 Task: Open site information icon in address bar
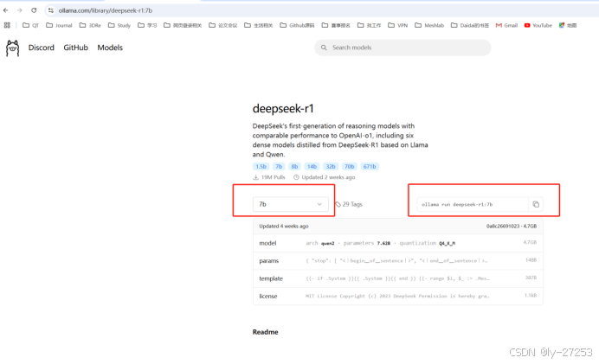click(51, 10)
